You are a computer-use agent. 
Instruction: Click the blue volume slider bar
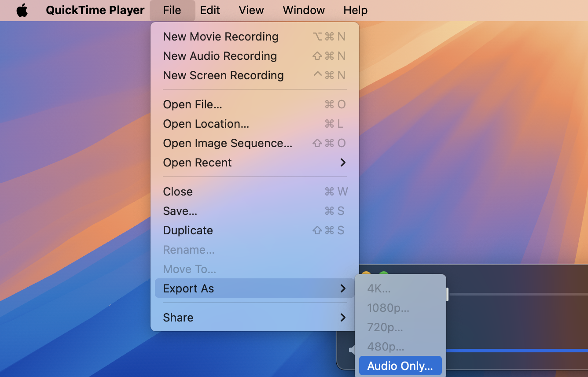click(515, 351)
